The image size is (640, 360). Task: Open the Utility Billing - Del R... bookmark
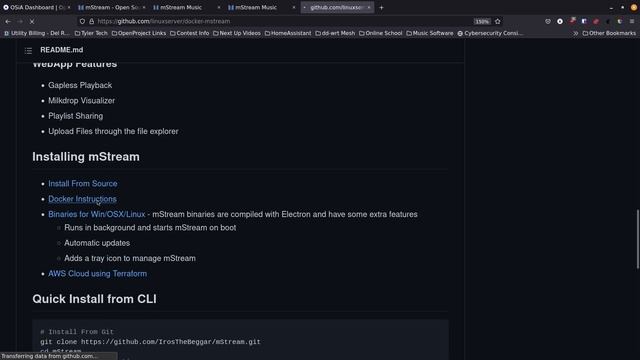(x=37, y=33)
